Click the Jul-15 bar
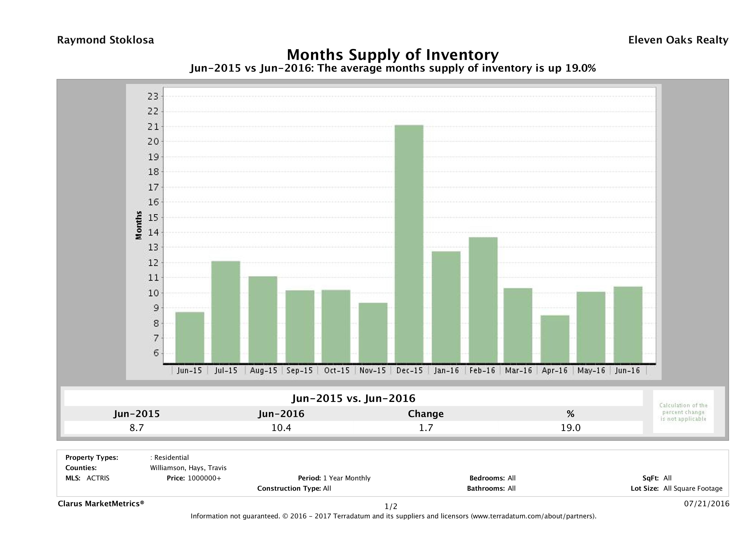Viewport: 738px width, 560px height. pos(225,312)
